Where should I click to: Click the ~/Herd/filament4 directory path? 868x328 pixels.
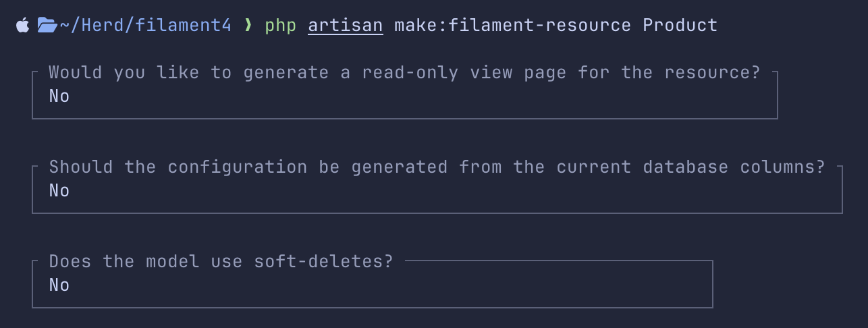coord(146,26)
